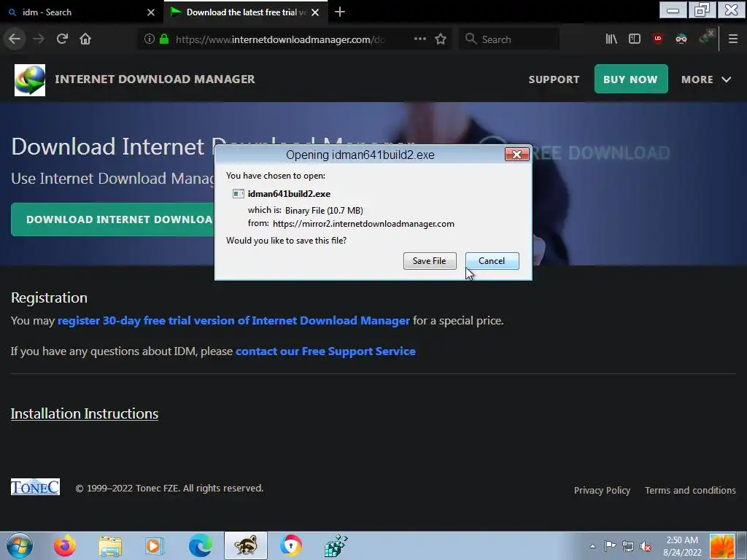Open the SUPPORT menu item

pos(554,79)
